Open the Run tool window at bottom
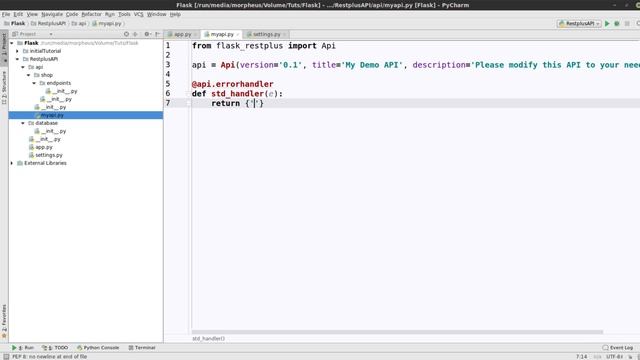640x360 pixels. (23, 348)
